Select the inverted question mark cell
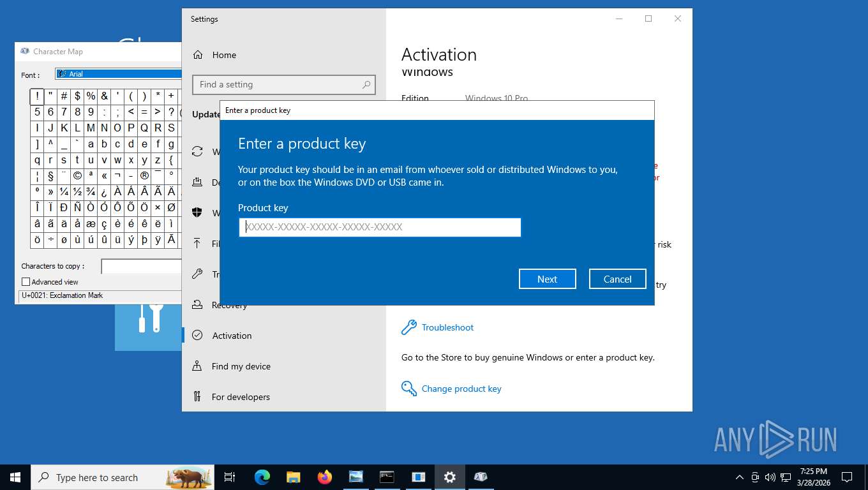The height and width of the screenshot is (490, 868). click(104, 192)
